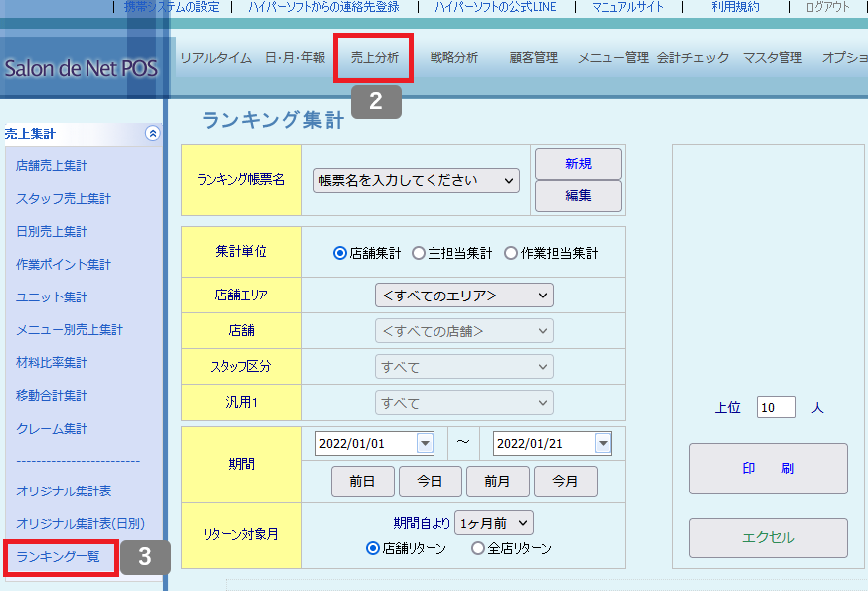
Task: Choose 作業担当集計 radio option
Action: pos(511,253)
